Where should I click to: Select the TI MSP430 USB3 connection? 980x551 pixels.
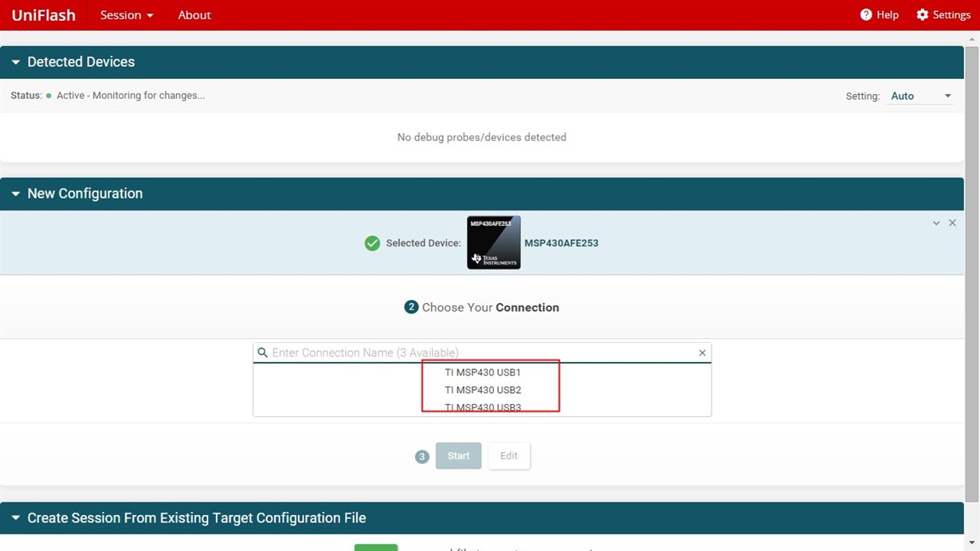coord(483,407)
